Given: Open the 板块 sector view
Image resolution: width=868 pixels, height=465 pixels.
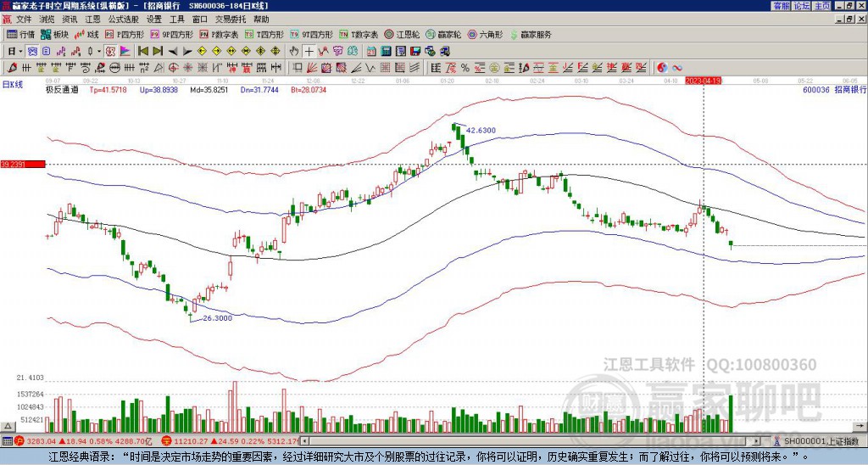Looking at the screenshot, I should point(54,34).
